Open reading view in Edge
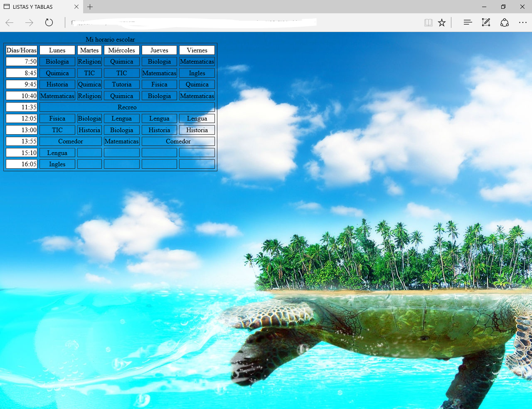Image resolution: width=532 pixels, height=409 pixels. point(428,22)
